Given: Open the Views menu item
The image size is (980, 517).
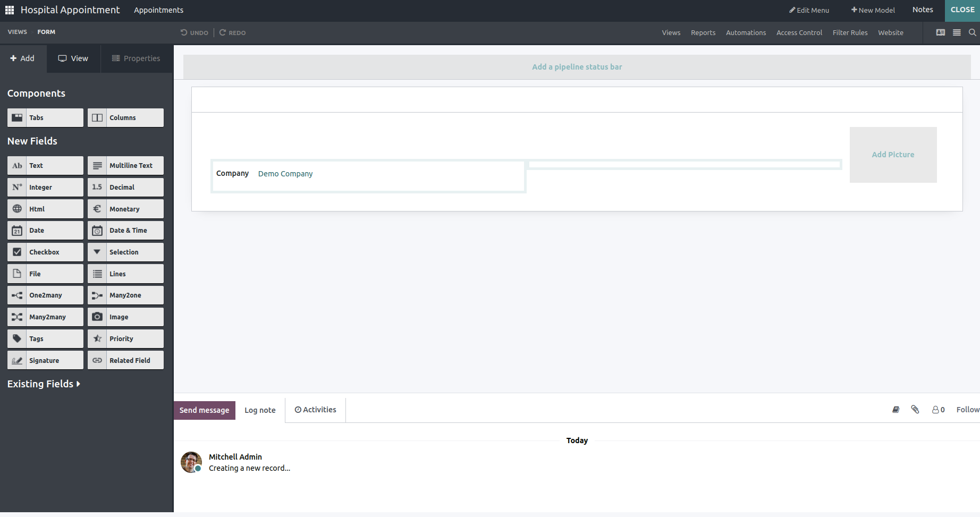Looking at the screenshot, I should tap(671, 33).
